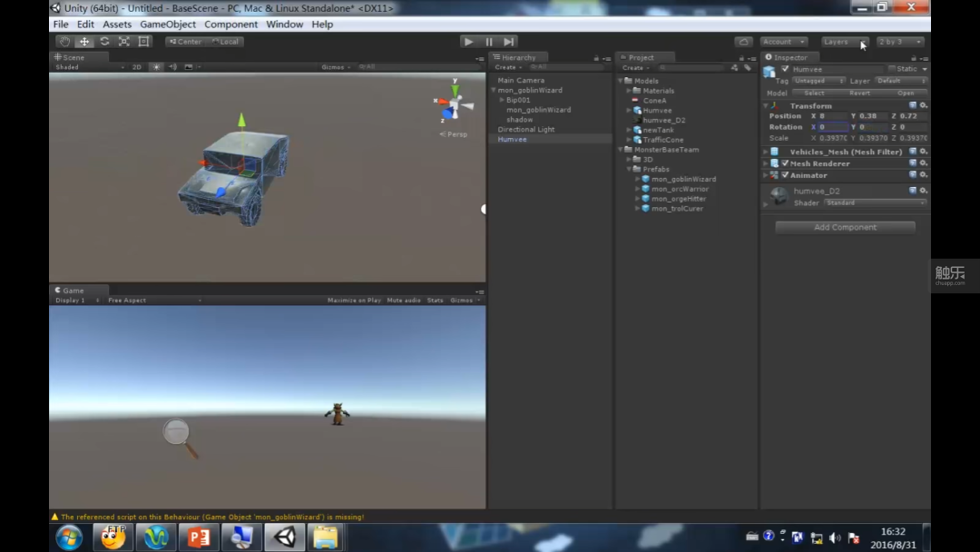Select the Hand tool in toolbar
980x552 pixels.
point(64,41)
